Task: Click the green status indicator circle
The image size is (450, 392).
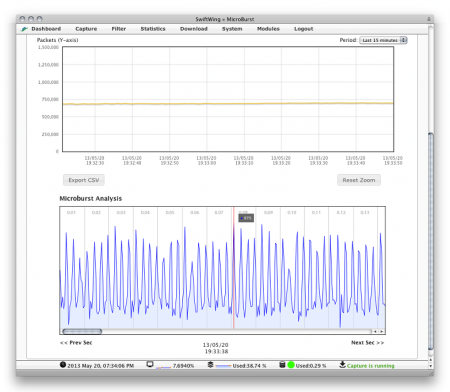Action: point(291,365)
